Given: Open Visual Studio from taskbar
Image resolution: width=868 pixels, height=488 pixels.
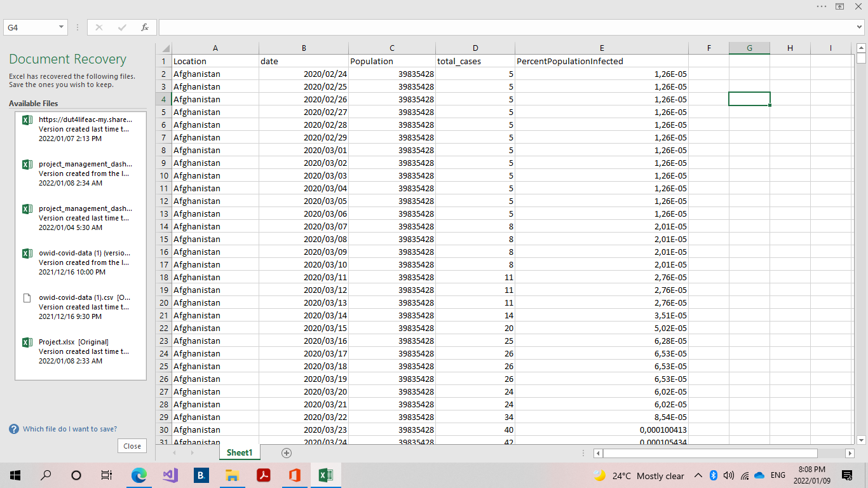Looking at the screenshot, I should pyautogui.click(x=170, y=475).
